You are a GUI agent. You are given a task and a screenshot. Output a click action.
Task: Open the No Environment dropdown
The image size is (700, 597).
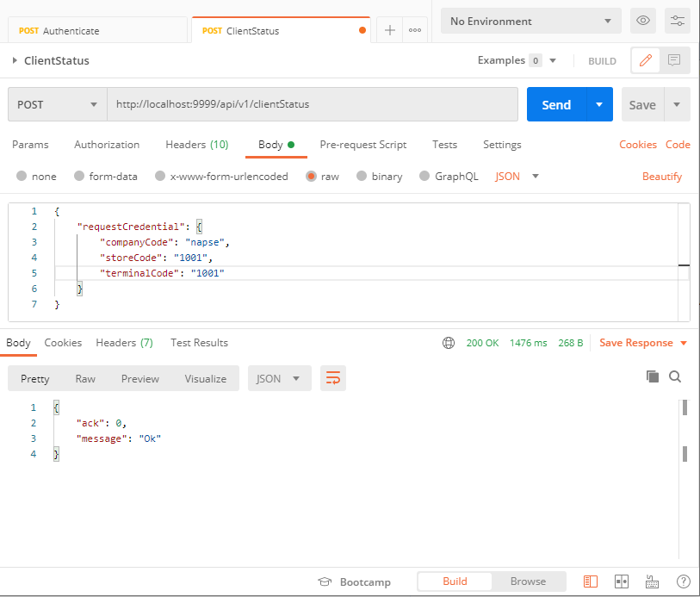[x=530, y=21]
